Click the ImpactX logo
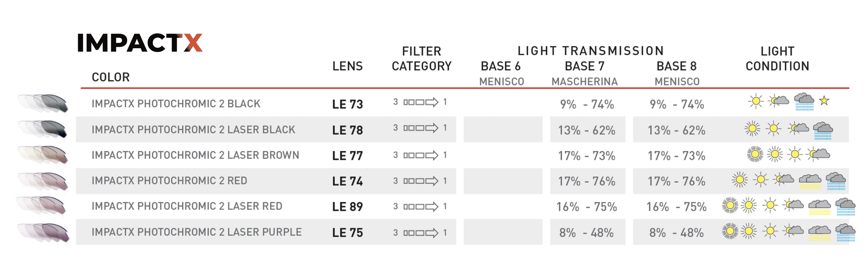This screenshot has height=278, width=868. (140, 43)
